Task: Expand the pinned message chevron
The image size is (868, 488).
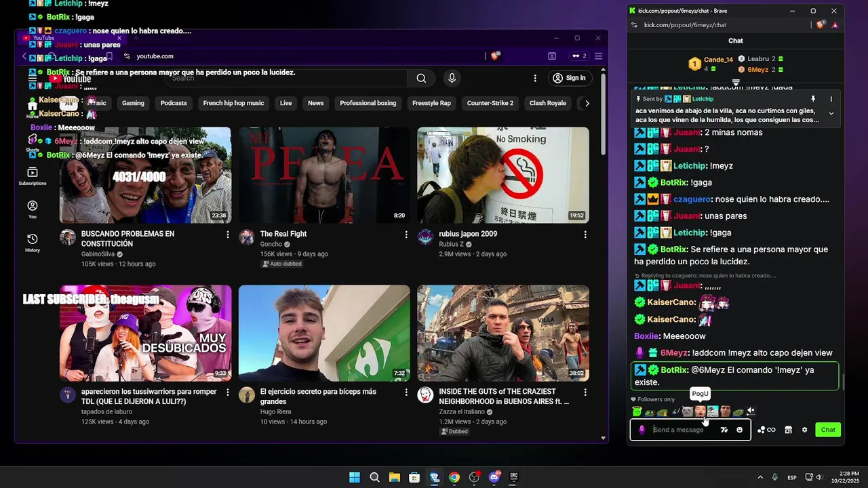Action: point(831,114)
